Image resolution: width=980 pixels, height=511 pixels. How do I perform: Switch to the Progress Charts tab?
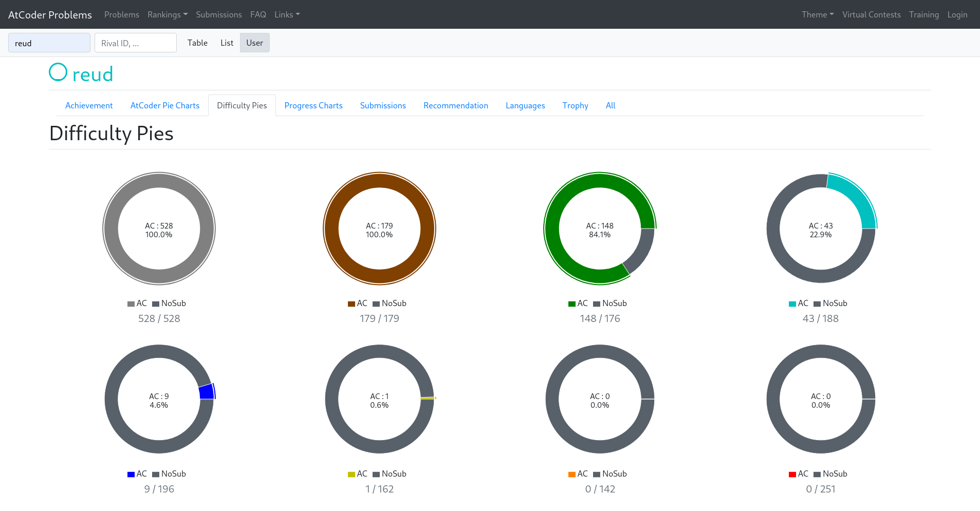(313, 105)
